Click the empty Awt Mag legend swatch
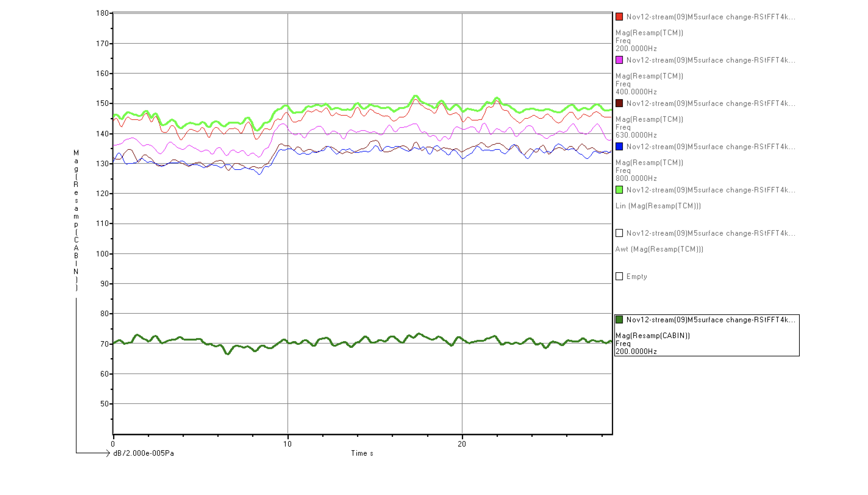868x495 pixels. pos(619,233)
